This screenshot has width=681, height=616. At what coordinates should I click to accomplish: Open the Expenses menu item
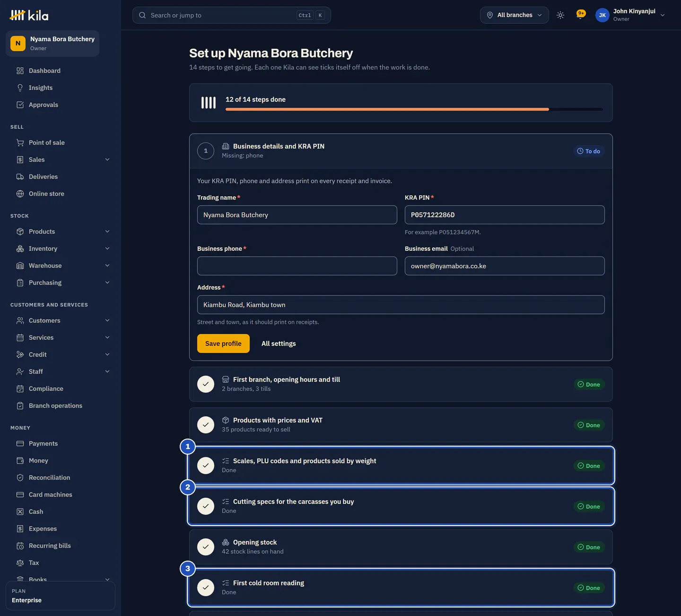pyautogui.click(x=61, y=529)
